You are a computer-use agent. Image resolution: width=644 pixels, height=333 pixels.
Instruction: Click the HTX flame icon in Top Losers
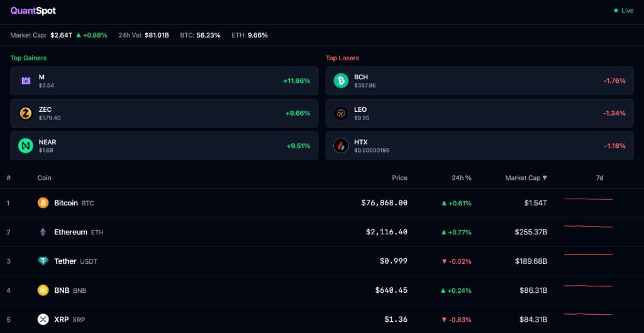(x=341, y=146)
